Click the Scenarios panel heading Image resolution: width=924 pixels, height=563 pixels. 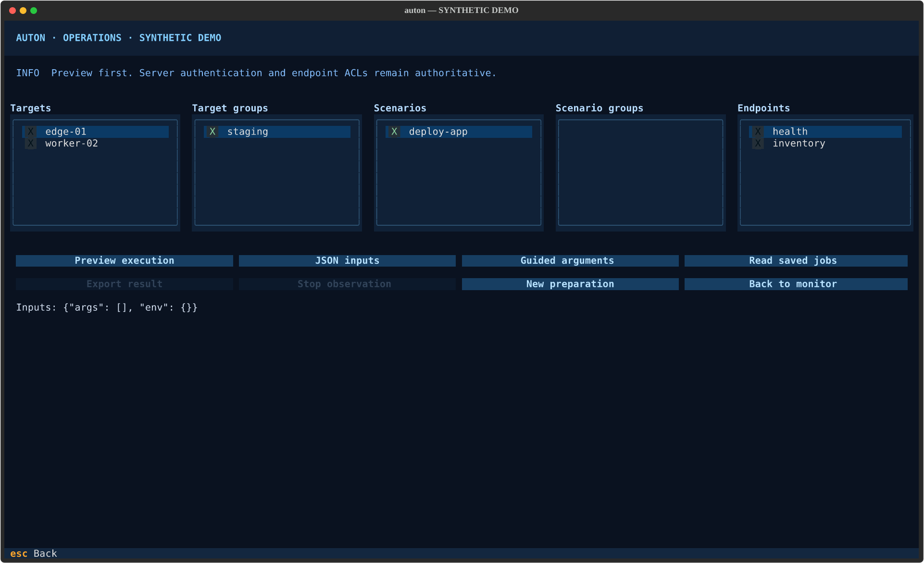pyautogui.click(x=400, y=108)
